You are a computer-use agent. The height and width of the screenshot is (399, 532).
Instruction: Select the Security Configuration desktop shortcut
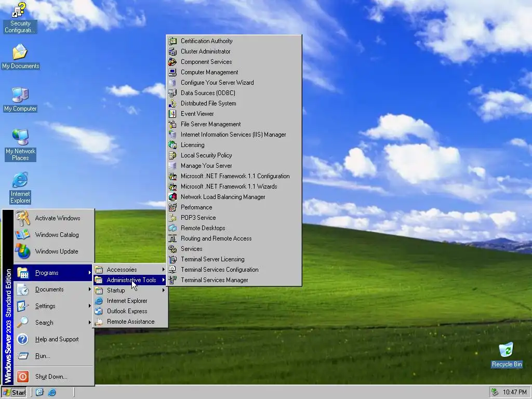pyautogui.click(x=20, y=18)
